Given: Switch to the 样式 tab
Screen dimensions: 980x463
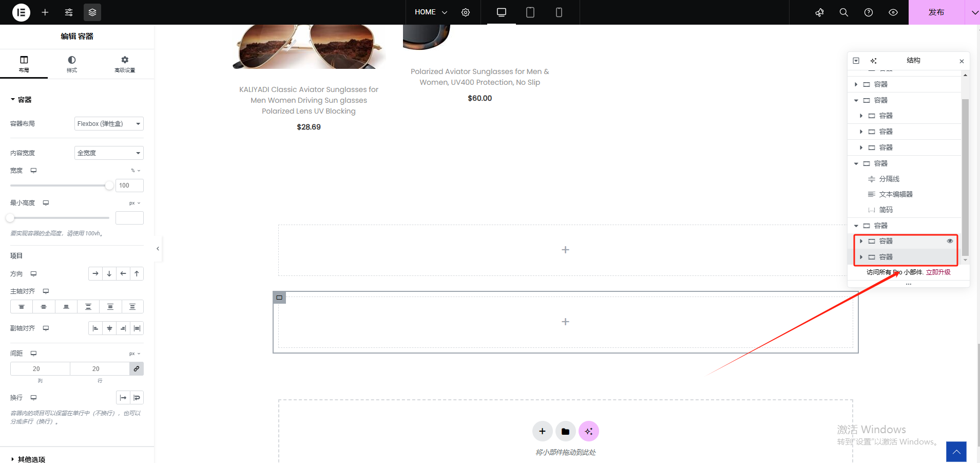Looking at the screenshot, I should (x=72, y=64).
